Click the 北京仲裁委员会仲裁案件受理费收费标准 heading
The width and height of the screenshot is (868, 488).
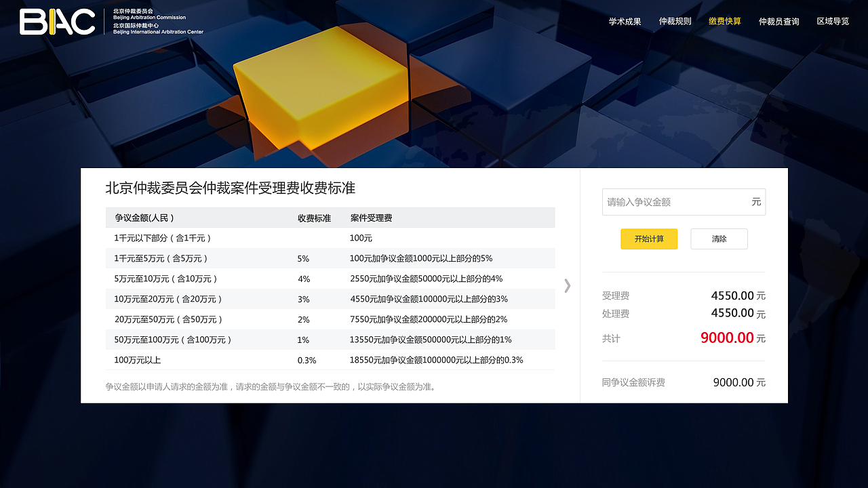[231, 188]
